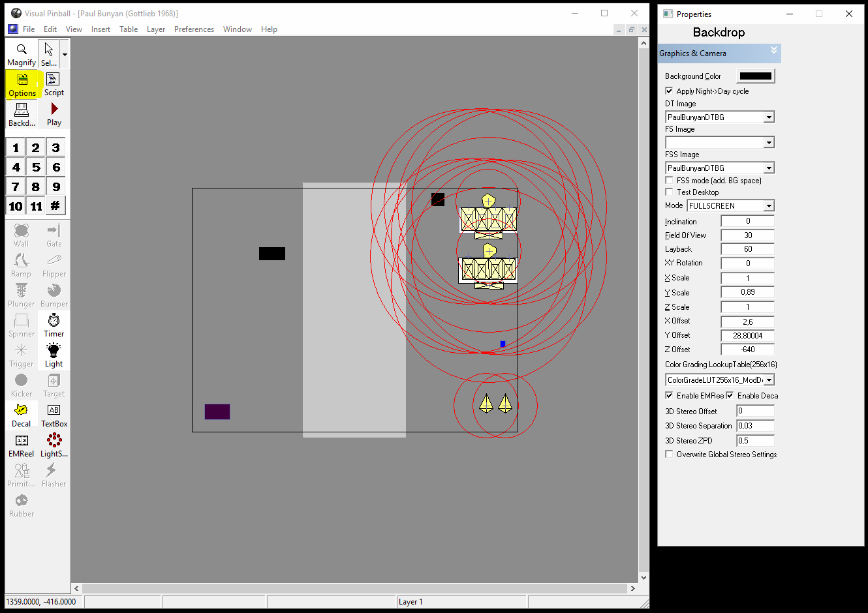
Task: Choose the Flipper tool
Action: pos(54,265)
